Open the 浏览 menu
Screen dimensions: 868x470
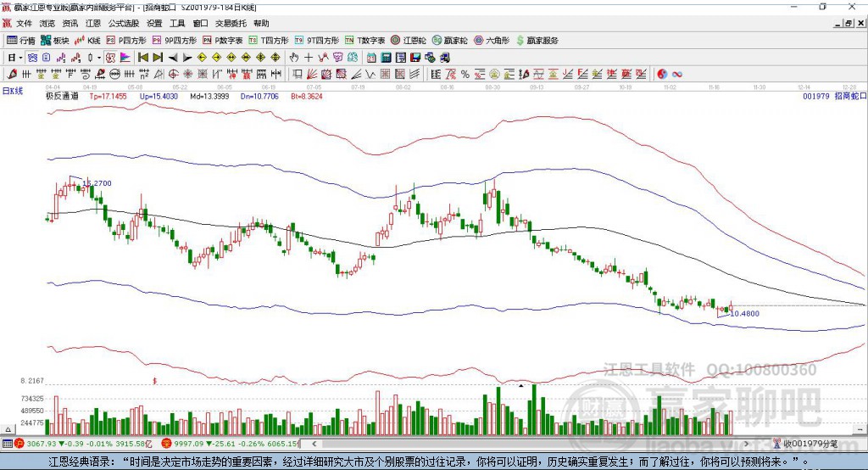(x=47, y=23)
